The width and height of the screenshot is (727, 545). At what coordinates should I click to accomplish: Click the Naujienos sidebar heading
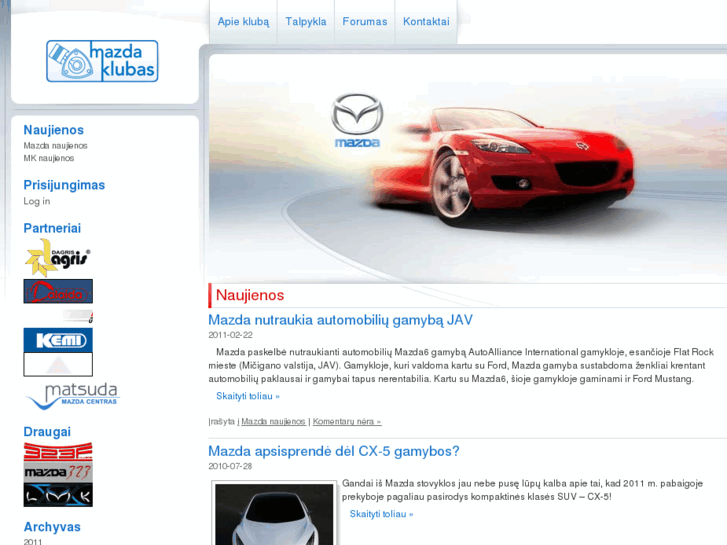(x=54, y=130)
